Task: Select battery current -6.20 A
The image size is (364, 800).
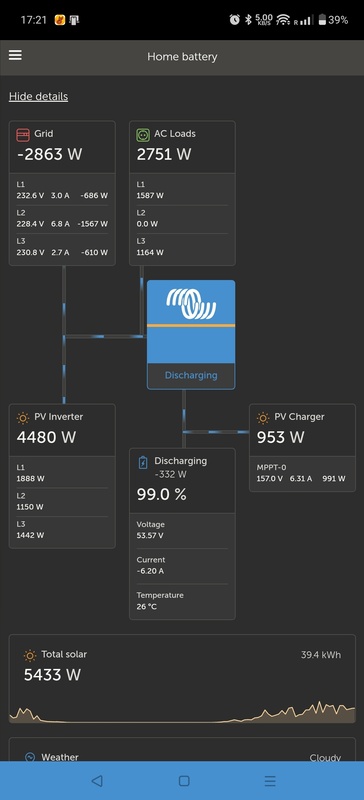Action: [x=151, y=571]
